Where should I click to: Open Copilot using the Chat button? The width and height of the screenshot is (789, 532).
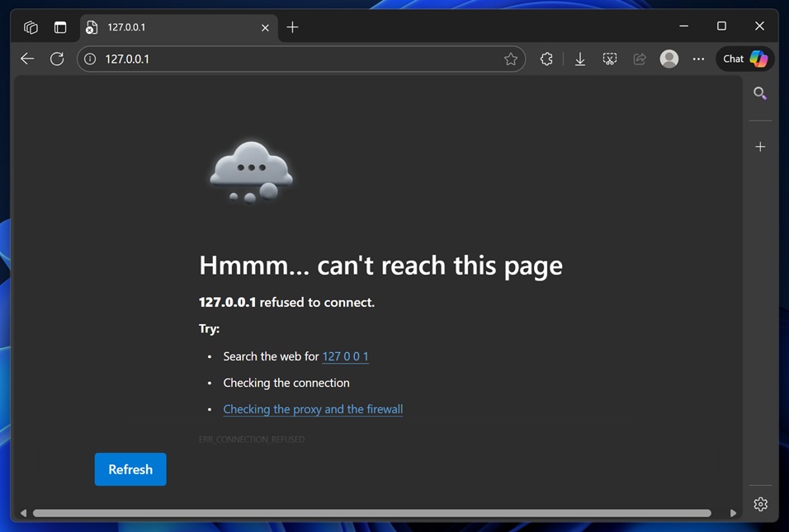[744, 59]
